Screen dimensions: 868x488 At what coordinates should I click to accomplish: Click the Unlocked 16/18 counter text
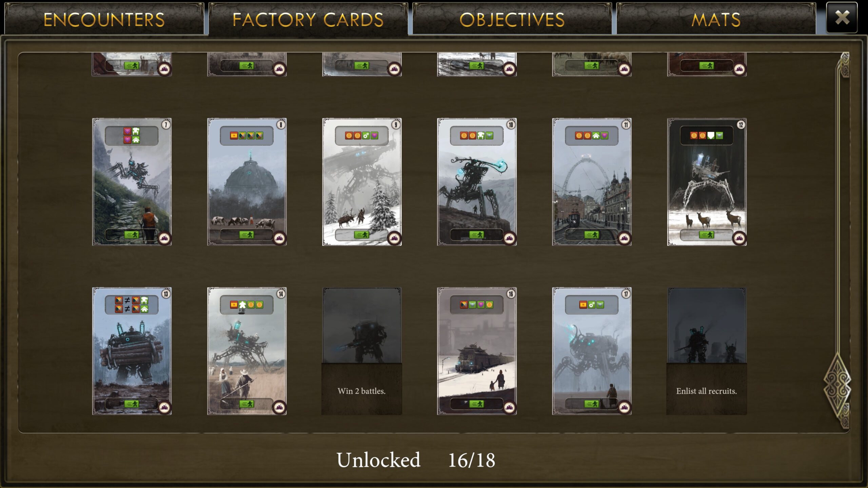click(416, 460)
